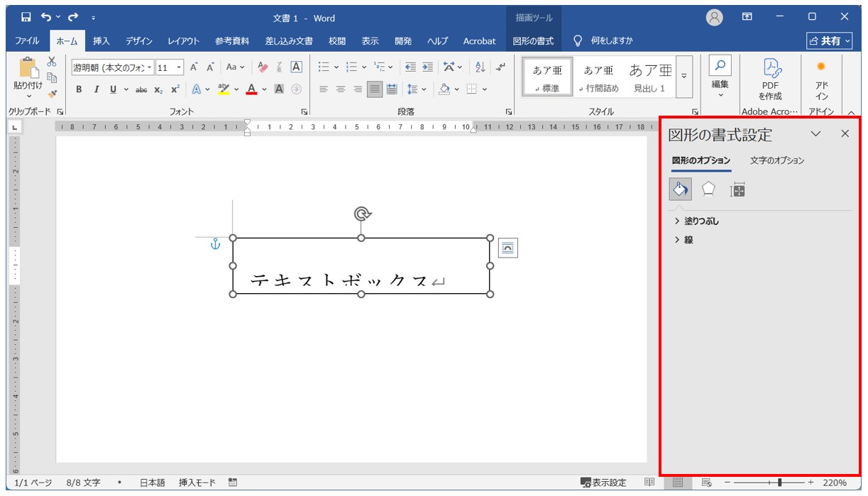Image resolution: width=868 pixels, height=496 pixels.
Task: Click the phonetic guide (ruby) icon
Action: point(280,67)
